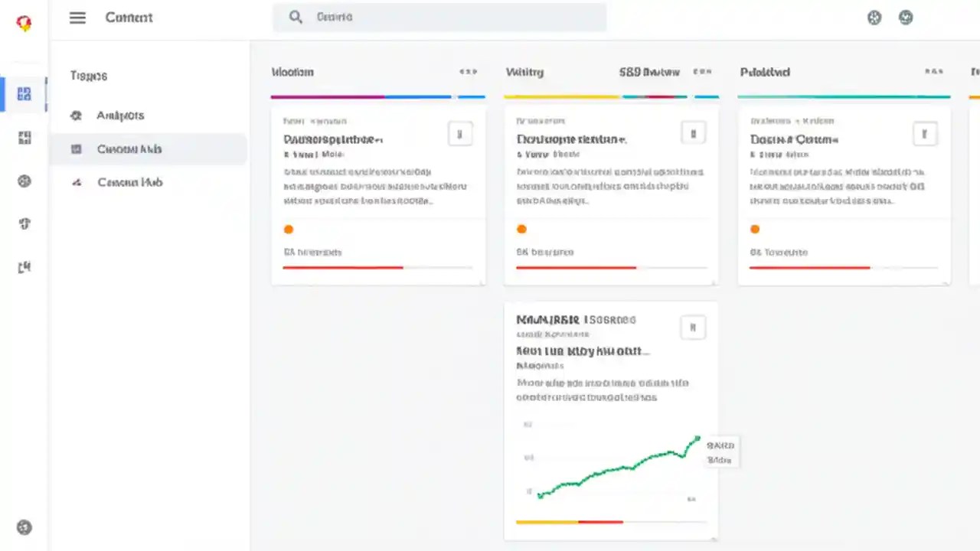Open the three-dot menu on the Published column

click(x=934, y=71)
